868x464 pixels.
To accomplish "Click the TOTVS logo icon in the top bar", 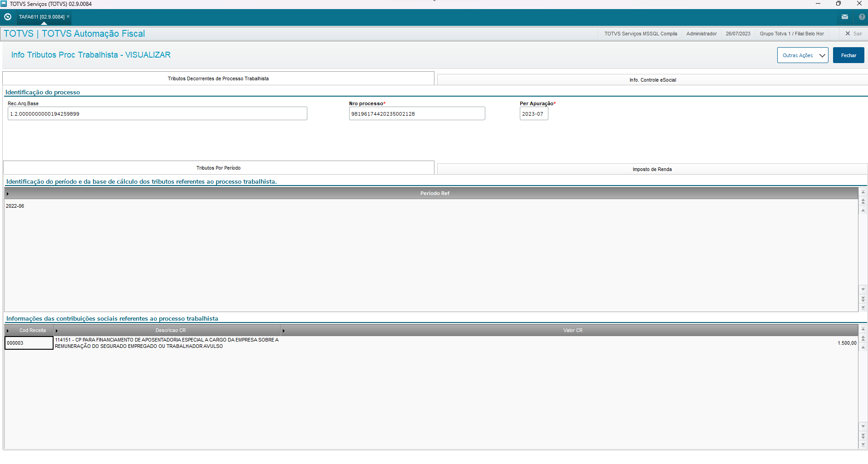I will point(8,17).
